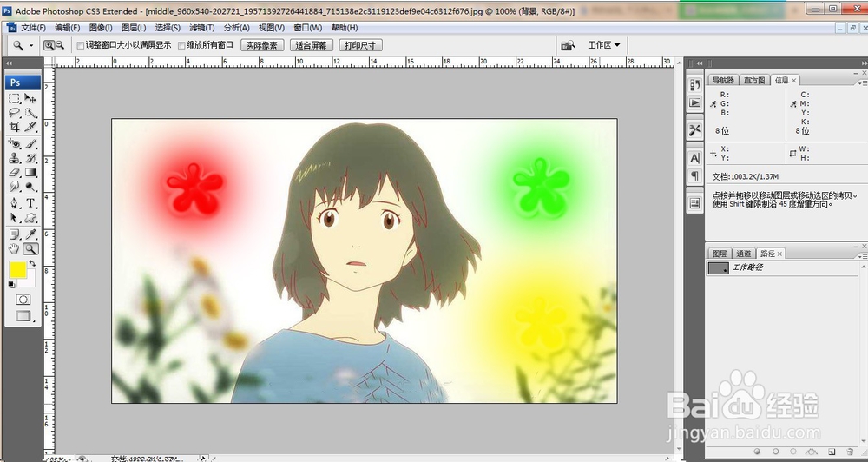The width and height of the screenshot is (868, 462).
Task: Open the Edit menu
Action: 68,28
